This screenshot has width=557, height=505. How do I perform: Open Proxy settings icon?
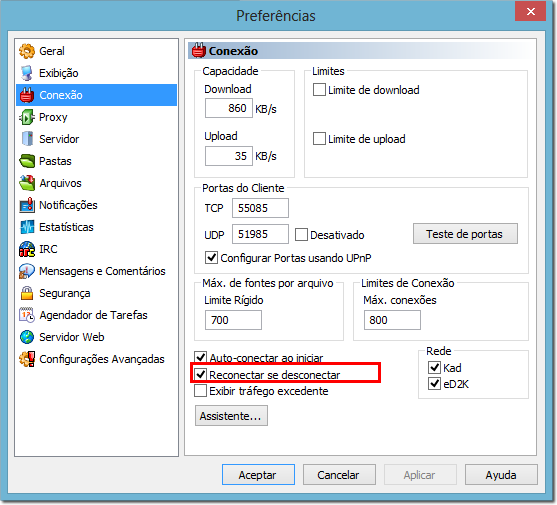27,117
